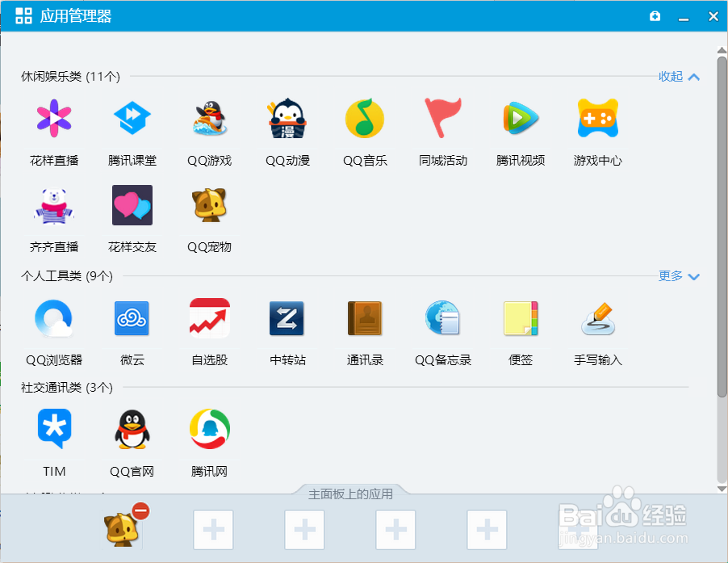Click scrollbar up arrow
Screen dimensions: 728x563
pos(722,50)
